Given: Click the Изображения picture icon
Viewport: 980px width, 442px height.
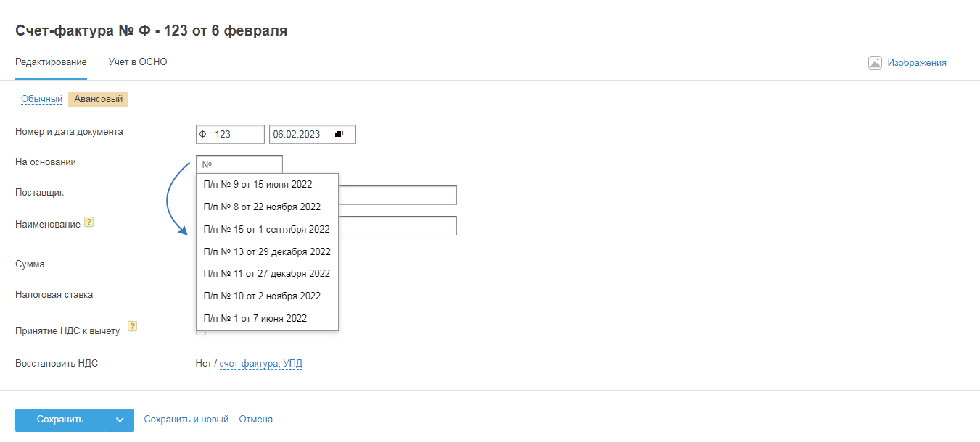Looking at the screenshot, I should (x=875, y=62).
